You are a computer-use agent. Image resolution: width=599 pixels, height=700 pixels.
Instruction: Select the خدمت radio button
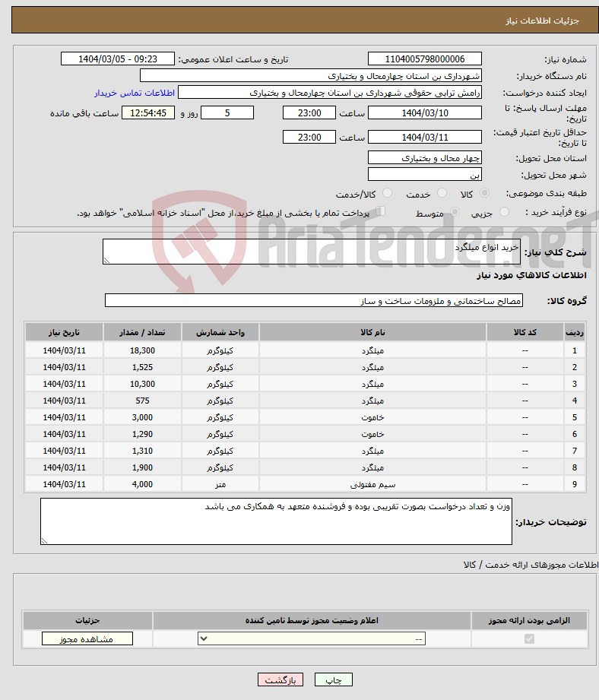click(x=442, y=193)
